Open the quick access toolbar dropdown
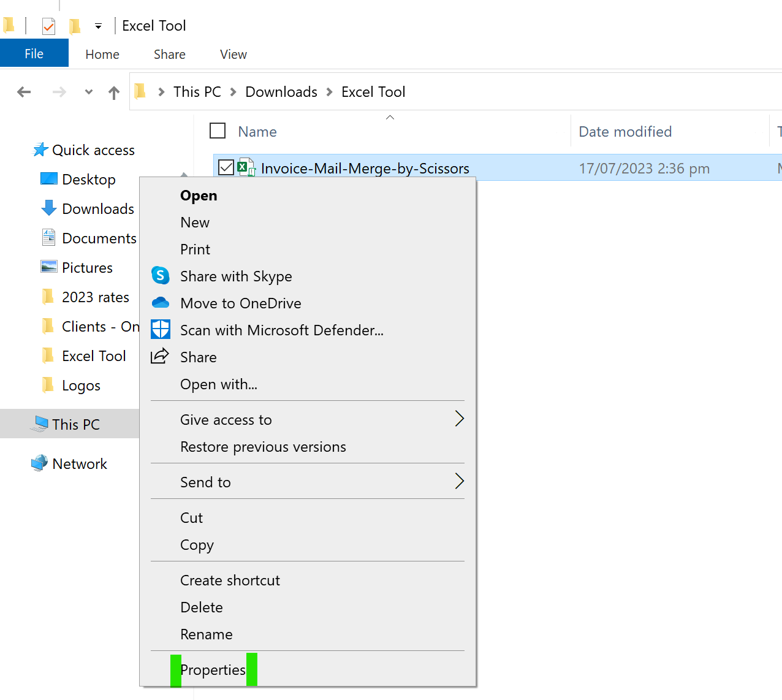Screen dimensions: 782x700 (x=98, y=26)
